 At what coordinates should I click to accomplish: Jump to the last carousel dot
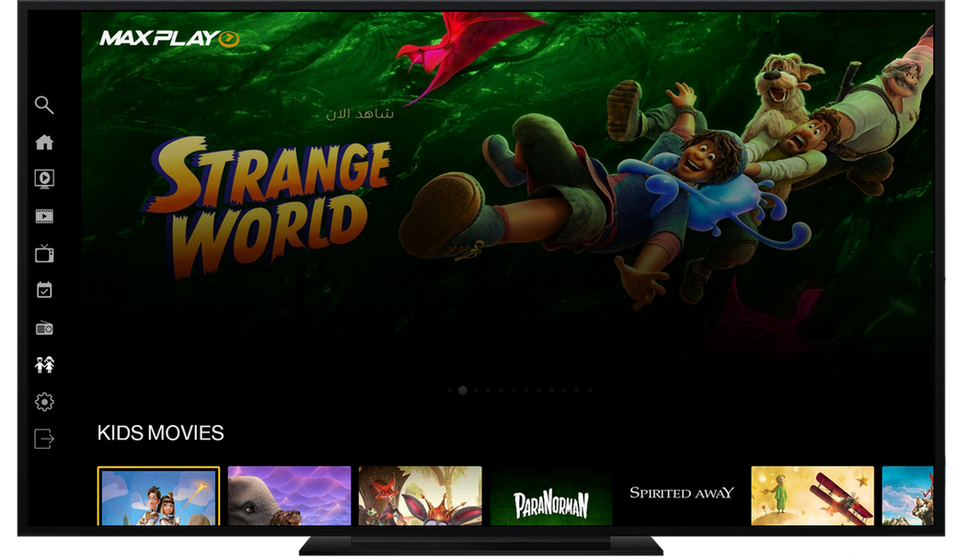[x=590, y=391]
